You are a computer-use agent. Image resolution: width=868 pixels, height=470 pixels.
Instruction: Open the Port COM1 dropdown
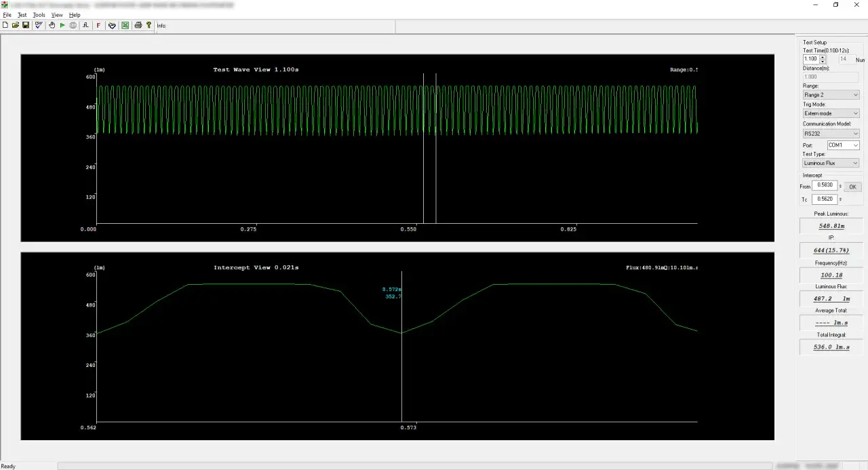843,145
